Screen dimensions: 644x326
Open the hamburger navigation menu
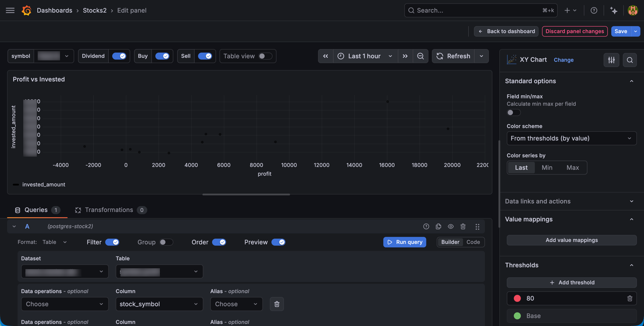pos(10,10)
